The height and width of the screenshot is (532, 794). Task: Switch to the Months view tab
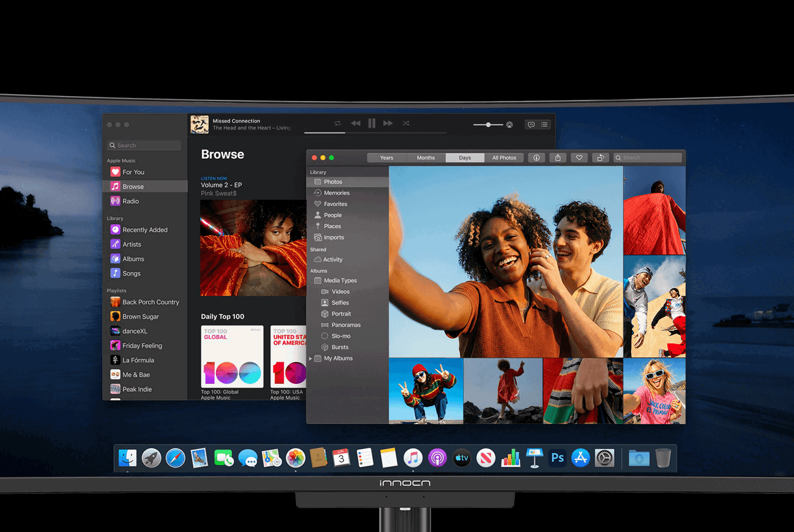426,157
